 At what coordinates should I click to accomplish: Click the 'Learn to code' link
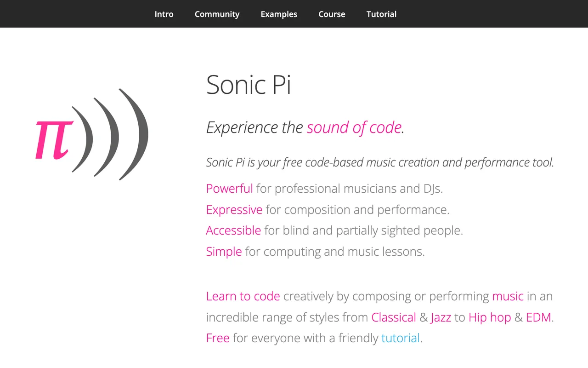click(243, 296)
